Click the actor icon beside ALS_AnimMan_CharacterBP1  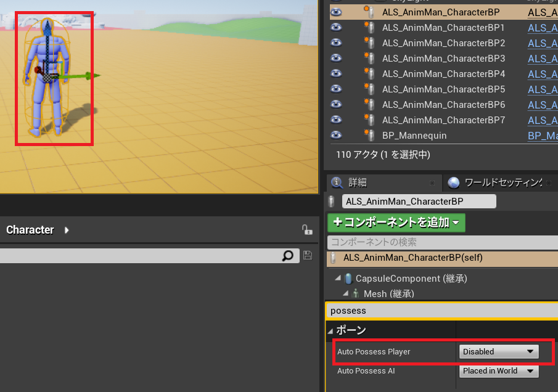[x=369, y=27]
